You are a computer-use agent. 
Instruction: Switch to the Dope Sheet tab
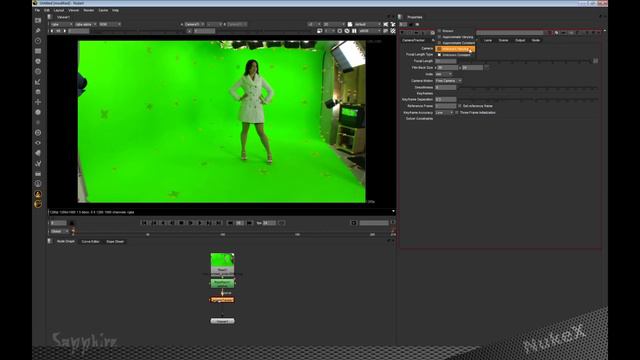pos(115,242)
